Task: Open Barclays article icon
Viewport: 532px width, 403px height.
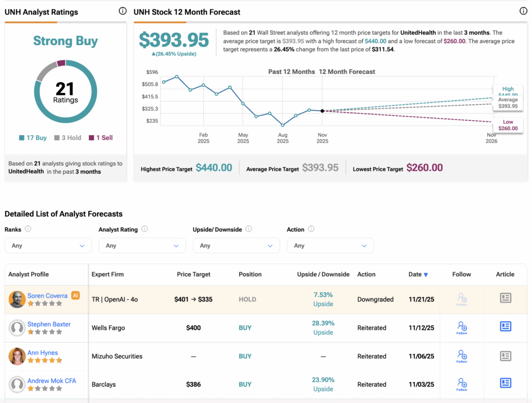Action: tap(505, 383)
